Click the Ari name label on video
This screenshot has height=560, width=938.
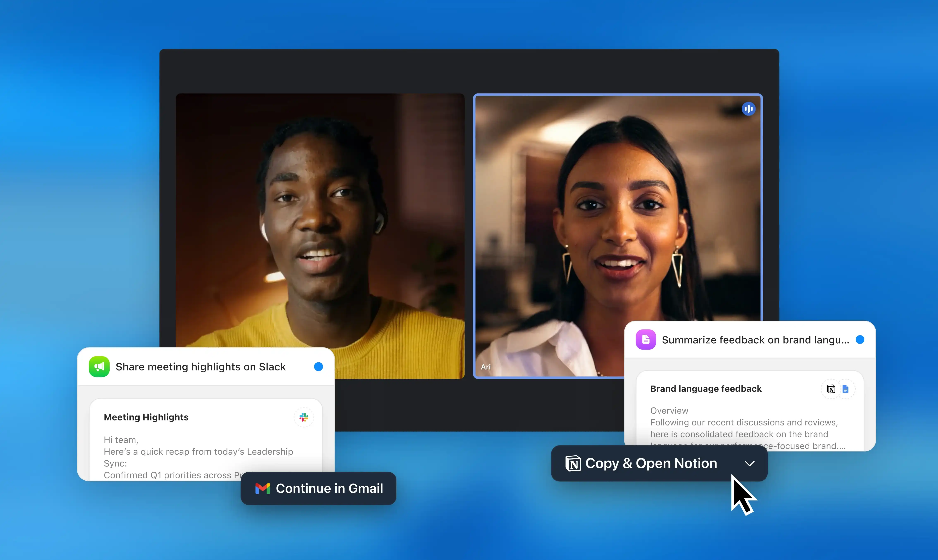tap(485, 367)
